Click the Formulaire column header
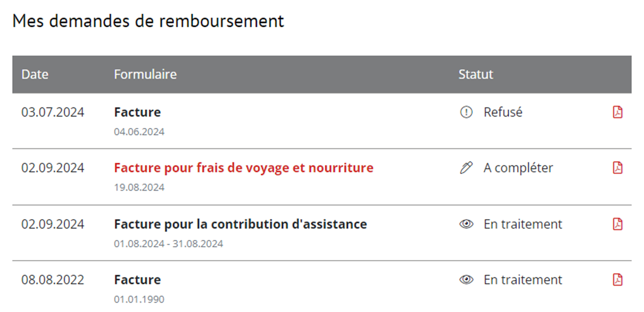The width and height of the screenshot is (644, 312). [x=145, y=75]
